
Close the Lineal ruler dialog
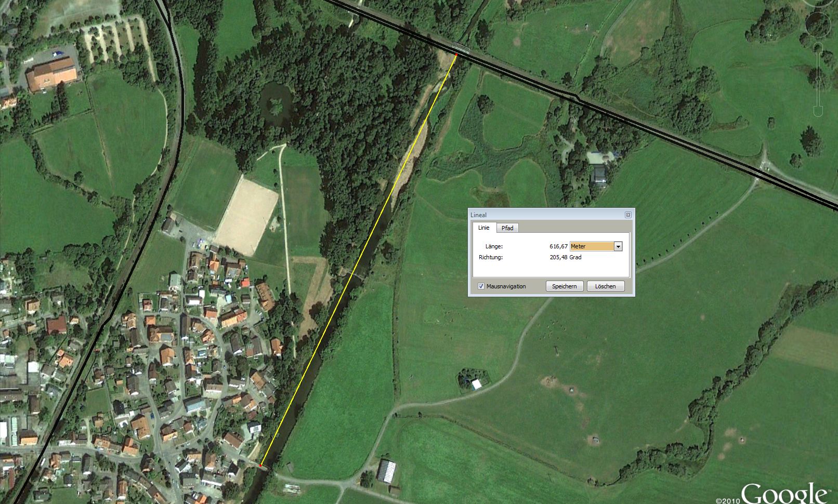coord(628,215)
